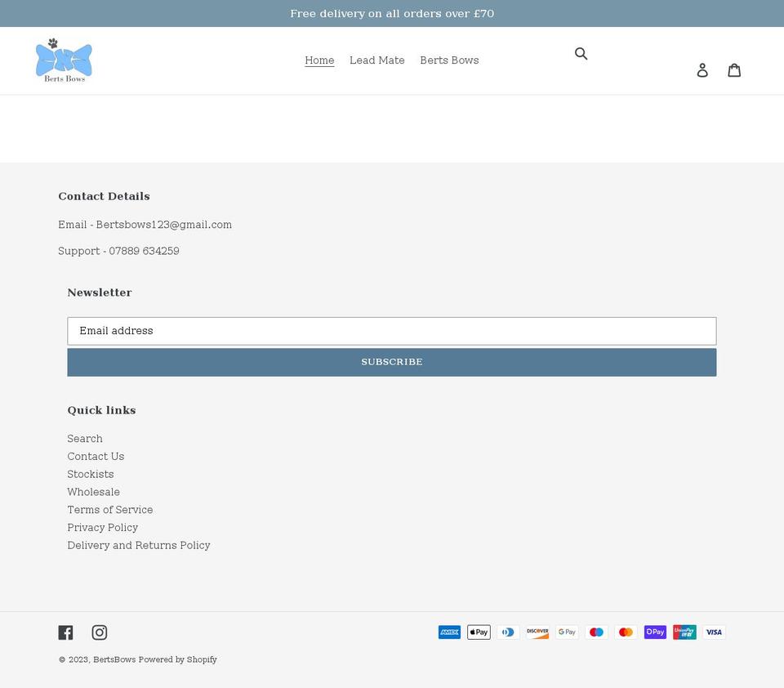
Task: Open the shopping cart icon
Action: point(734,69)
